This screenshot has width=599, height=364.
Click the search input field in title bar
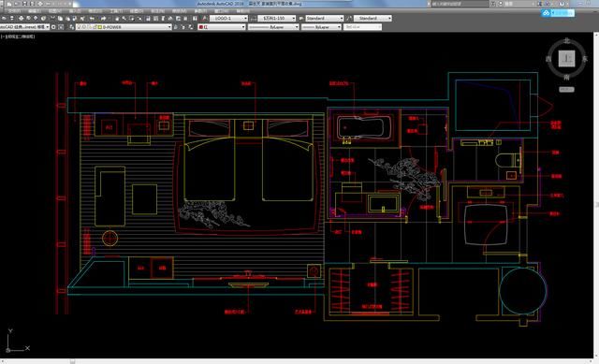coord(460,4)
